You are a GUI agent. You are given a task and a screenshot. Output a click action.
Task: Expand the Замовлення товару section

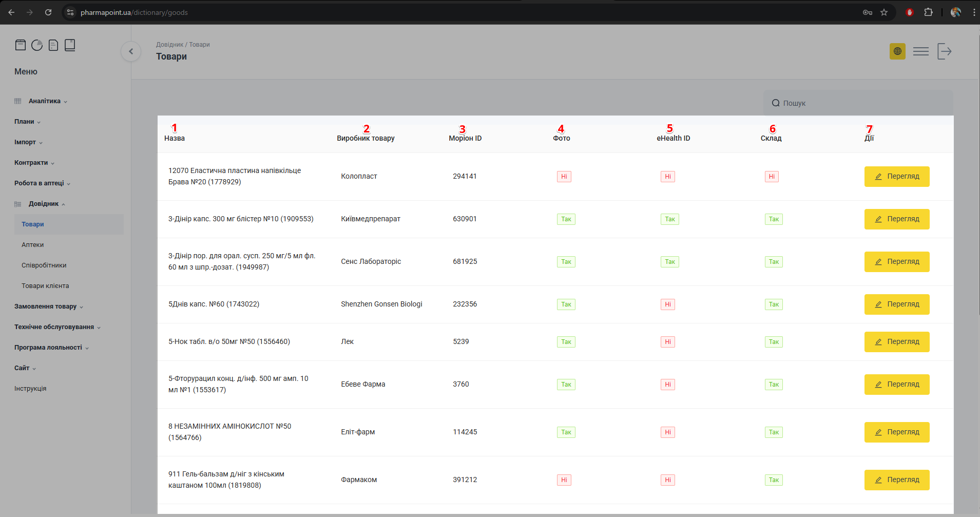(46, 307)
